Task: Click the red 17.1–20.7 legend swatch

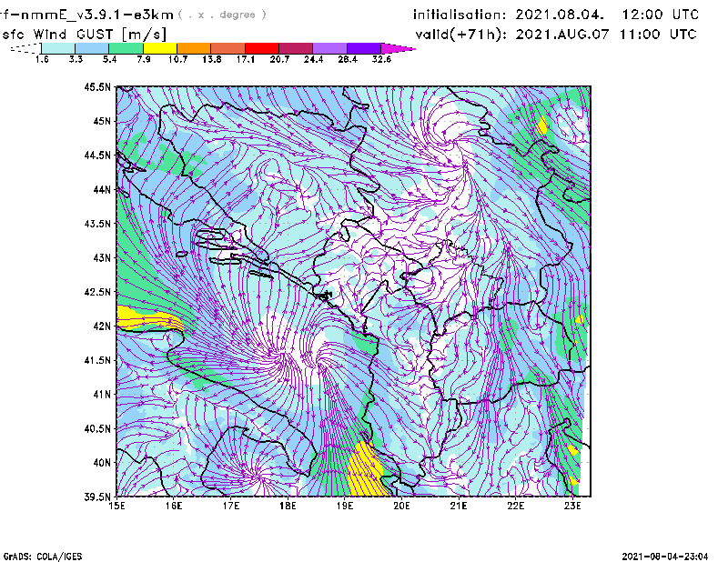Action: tap(262, 48)
